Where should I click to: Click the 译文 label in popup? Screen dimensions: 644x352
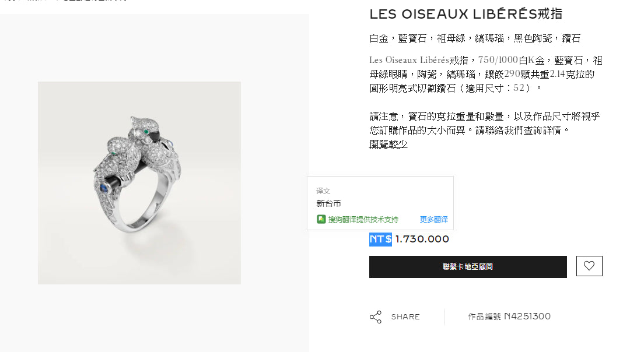tap(323, 191)
